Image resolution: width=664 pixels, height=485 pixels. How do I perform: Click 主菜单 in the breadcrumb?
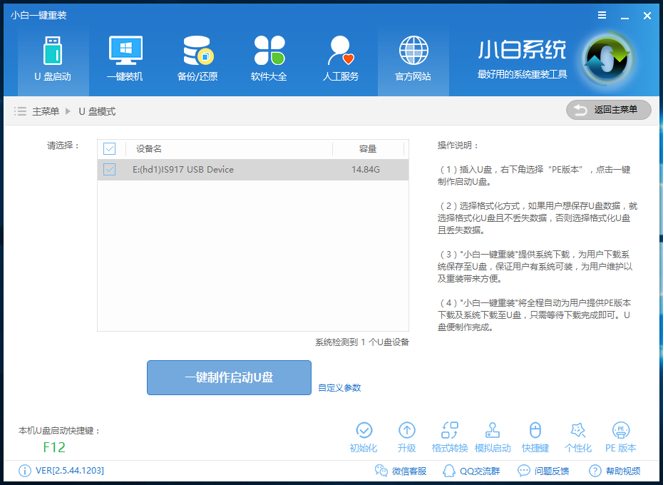[46, 111]
